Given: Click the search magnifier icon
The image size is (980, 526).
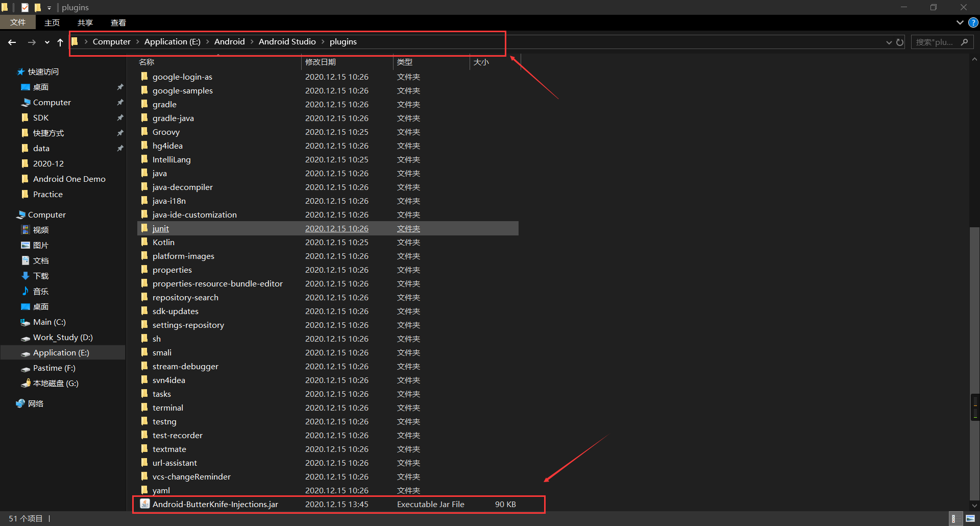Looking at the screenshot, I should tap(964, 42).
